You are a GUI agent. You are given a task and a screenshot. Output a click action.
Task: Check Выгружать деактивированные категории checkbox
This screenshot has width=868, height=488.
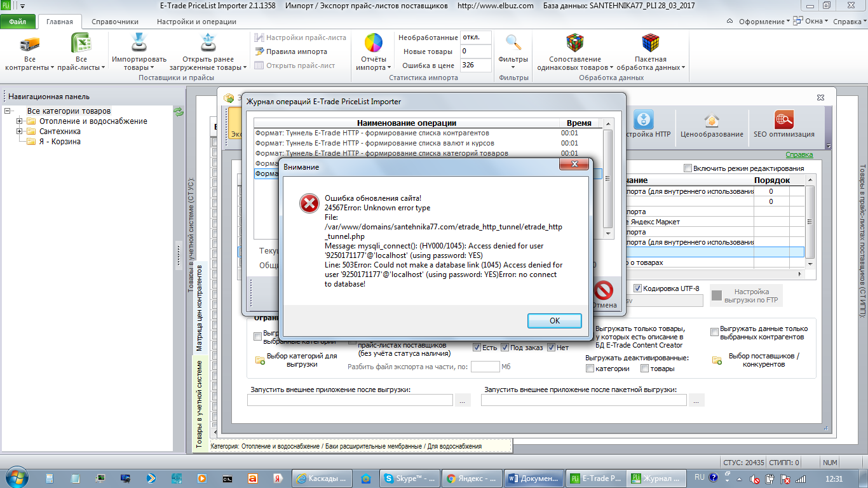coord(590,369)
